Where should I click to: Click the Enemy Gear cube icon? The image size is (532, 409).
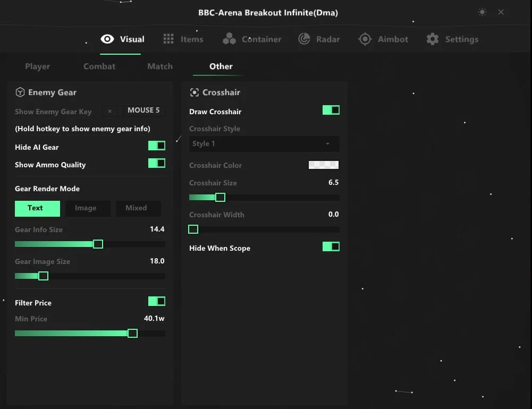click(20, 92)
